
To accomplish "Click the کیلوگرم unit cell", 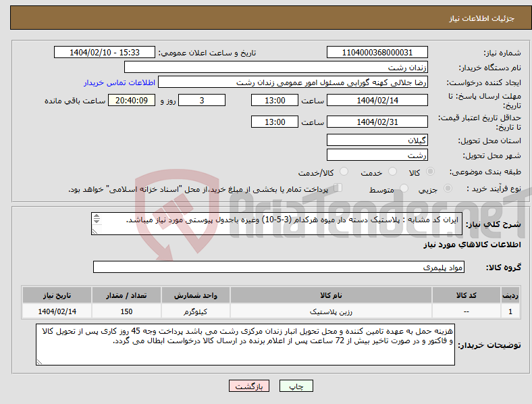I will [195, 311].
